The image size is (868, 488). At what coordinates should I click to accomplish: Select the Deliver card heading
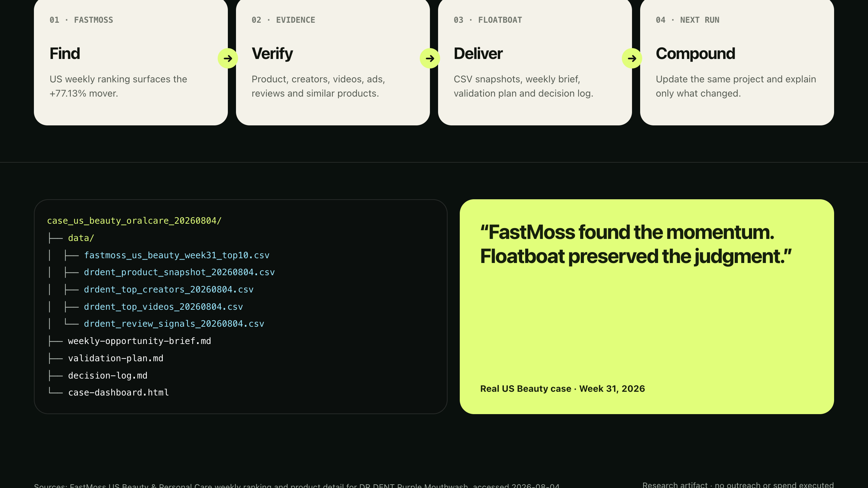point(478,54)
